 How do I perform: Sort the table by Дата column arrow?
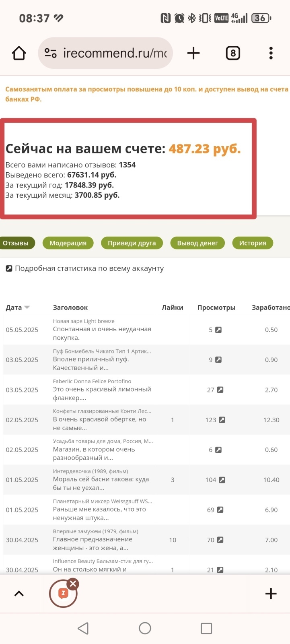(27, 308)
